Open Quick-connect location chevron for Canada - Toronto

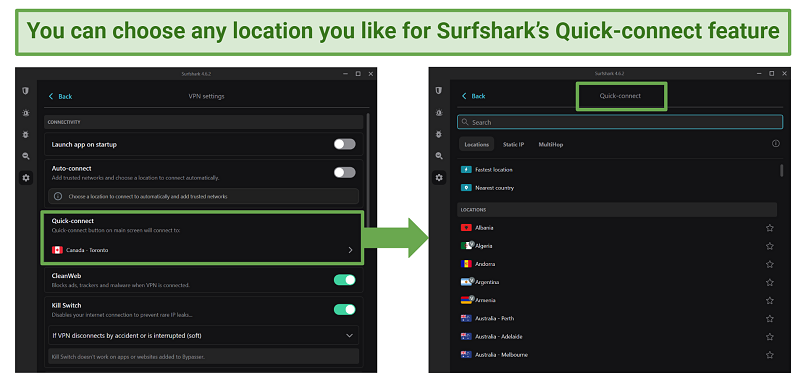[351, 250]
